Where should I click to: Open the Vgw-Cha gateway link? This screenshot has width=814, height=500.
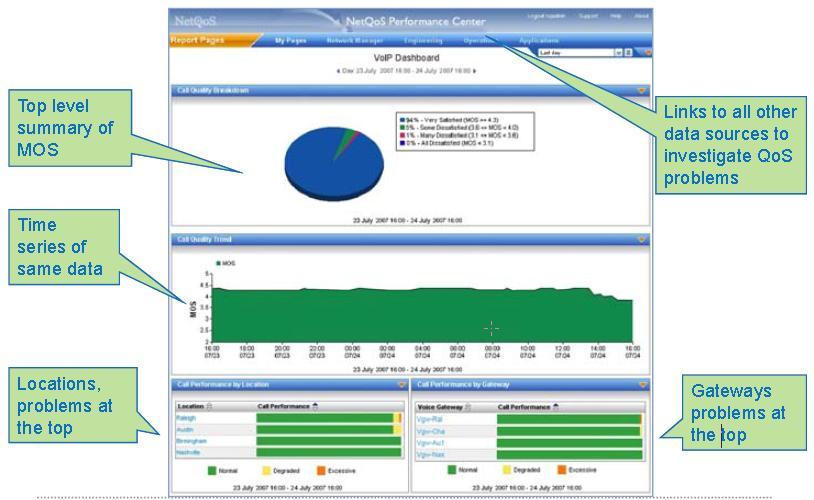[x=430, y=431]
